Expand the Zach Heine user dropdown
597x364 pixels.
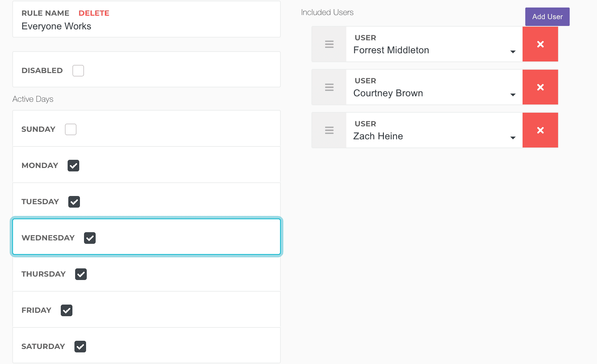[434, 136]
